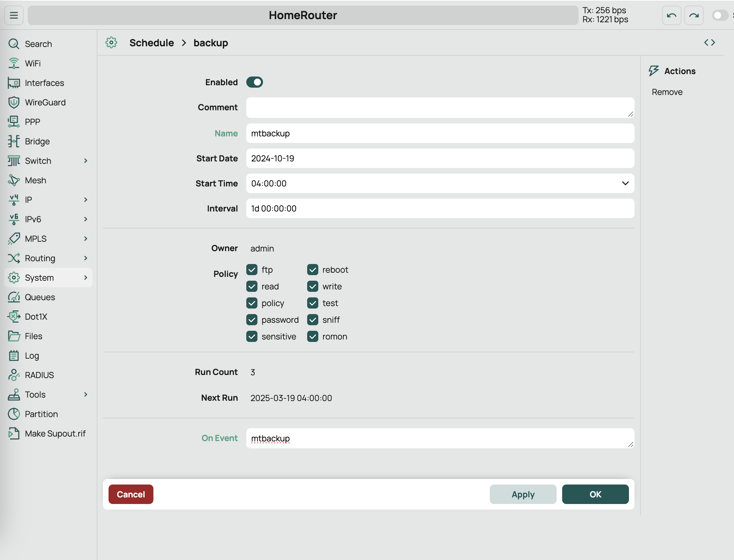Disable the Enabled toggle switch
This screenshot has width=734, height=560.
(x=255, y=82)
